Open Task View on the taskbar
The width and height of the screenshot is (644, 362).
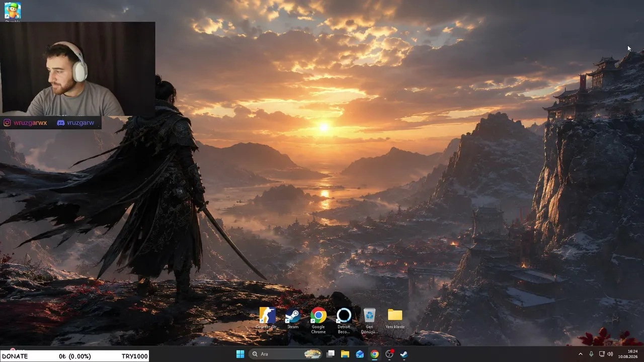click(331, 354)
